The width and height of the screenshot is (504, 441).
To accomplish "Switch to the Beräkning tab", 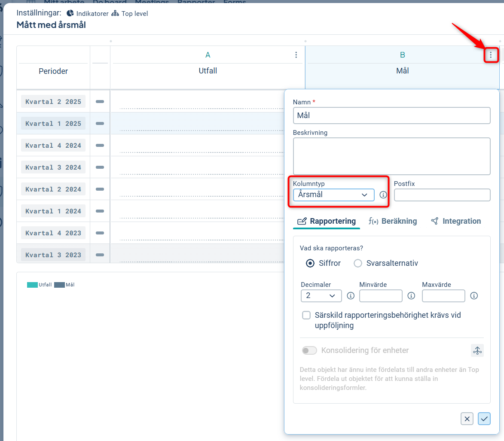I will pos(393,221).
